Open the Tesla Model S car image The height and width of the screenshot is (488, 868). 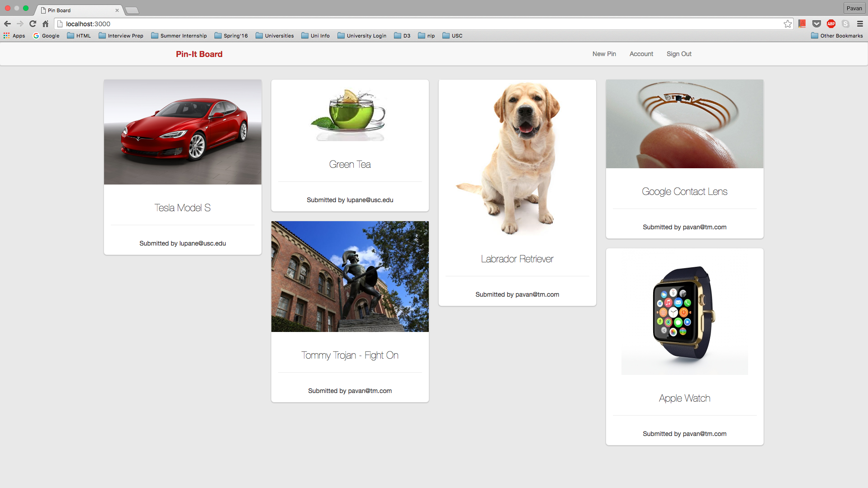click(x=183, y=132)
